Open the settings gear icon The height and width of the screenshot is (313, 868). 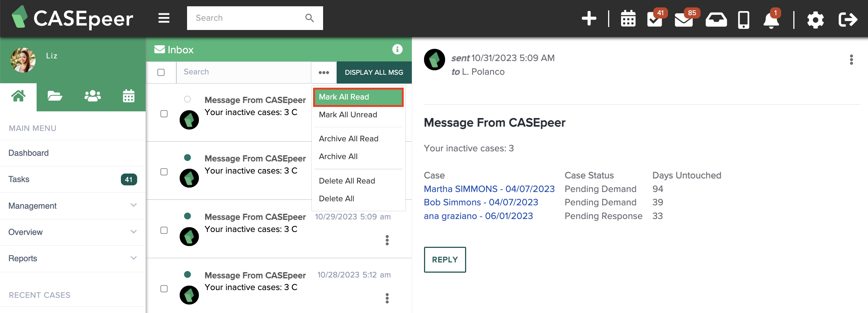tap(816, 20)
